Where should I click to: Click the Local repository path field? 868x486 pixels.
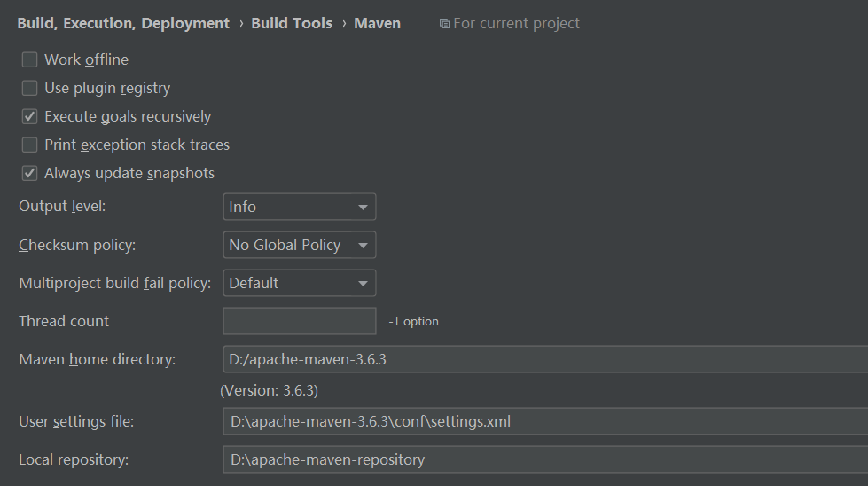[x=545, y=459]
